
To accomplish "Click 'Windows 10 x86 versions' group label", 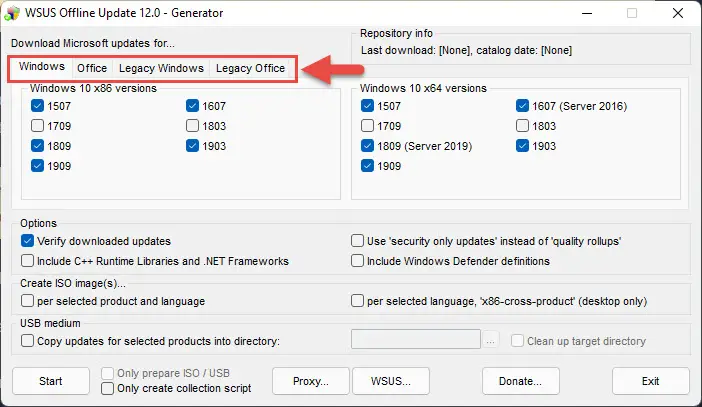I will pyautogui.click(x=93, y=88).
